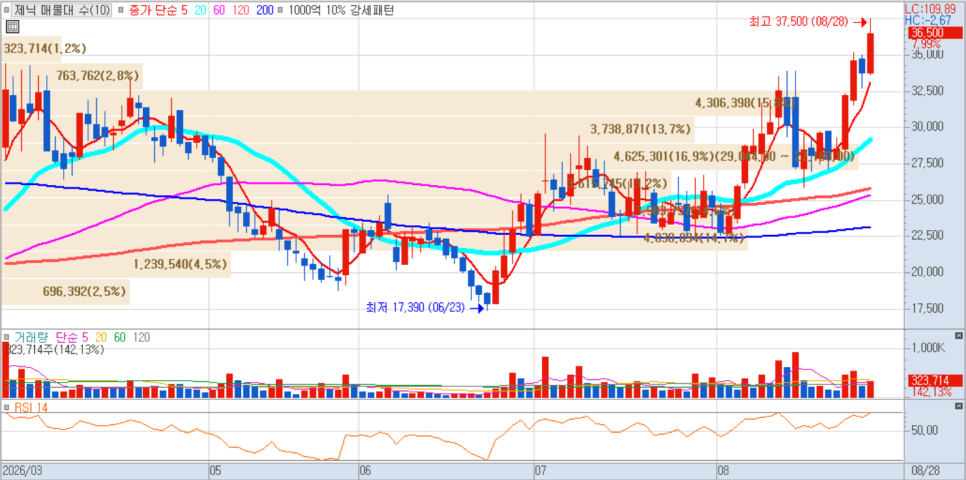Click the salmon 120 moving average label in price header
The height and width of the screenshot is (480, 966).
pos(243,10)
